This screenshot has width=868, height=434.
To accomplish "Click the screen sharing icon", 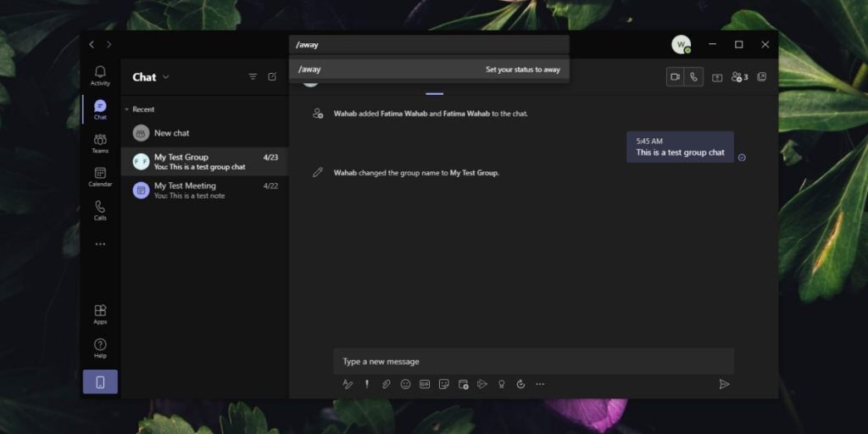I will coord(717,77).
